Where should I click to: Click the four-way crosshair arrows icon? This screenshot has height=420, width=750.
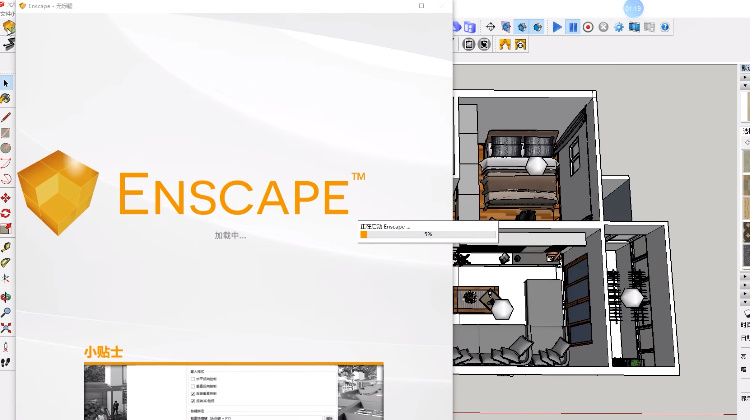coord(490,27)
